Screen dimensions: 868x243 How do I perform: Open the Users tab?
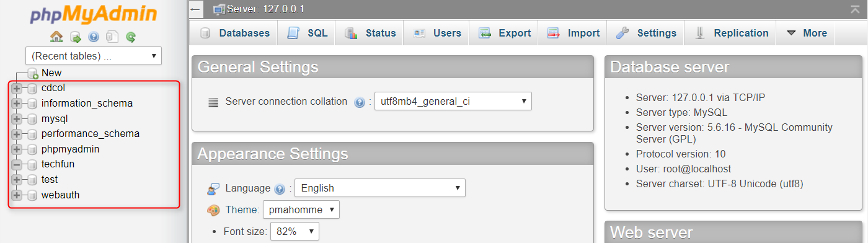[x=436, y=33]
